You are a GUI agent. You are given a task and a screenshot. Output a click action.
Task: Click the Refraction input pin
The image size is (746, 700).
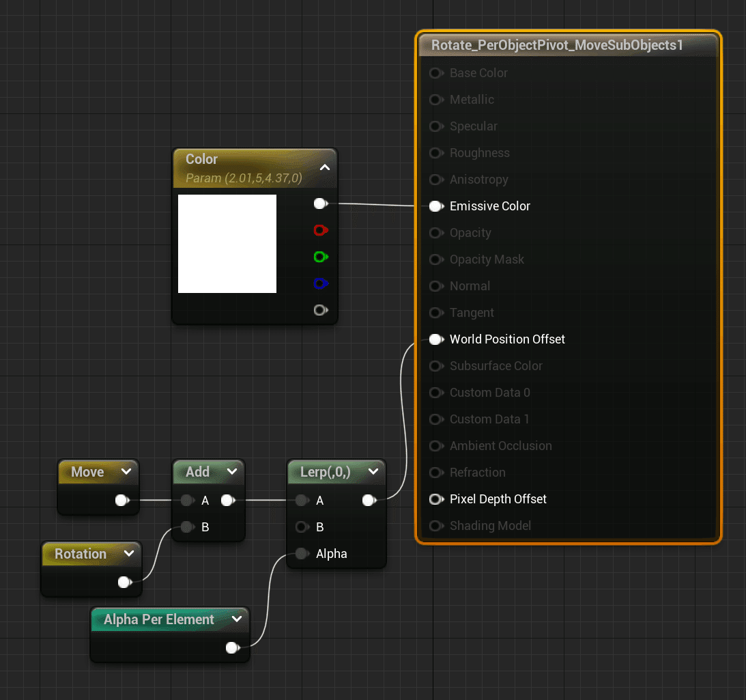(x=436, y=473)
